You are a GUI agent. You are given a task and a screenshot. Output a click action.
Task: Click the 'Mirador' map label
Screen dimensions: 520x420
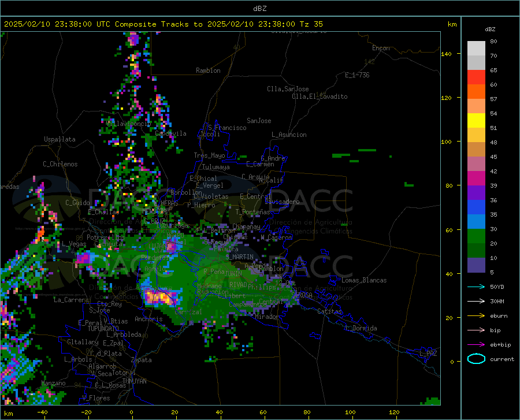[x=266, y=317]
